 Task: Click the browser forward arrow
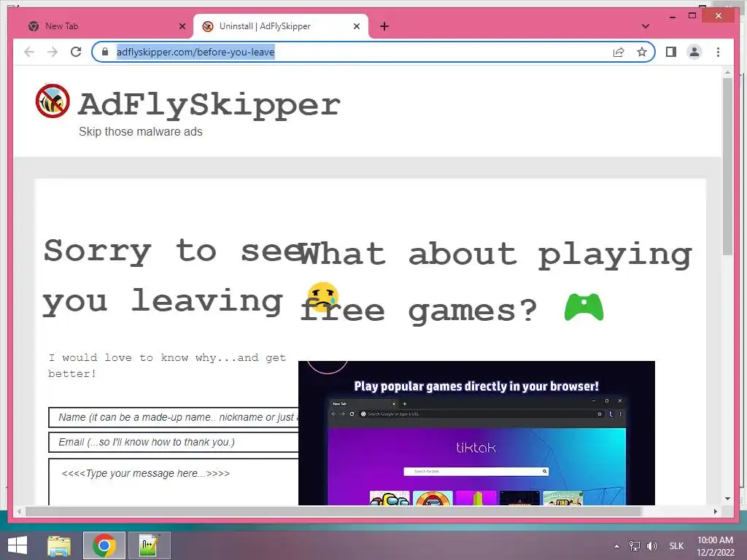(53, 52)
